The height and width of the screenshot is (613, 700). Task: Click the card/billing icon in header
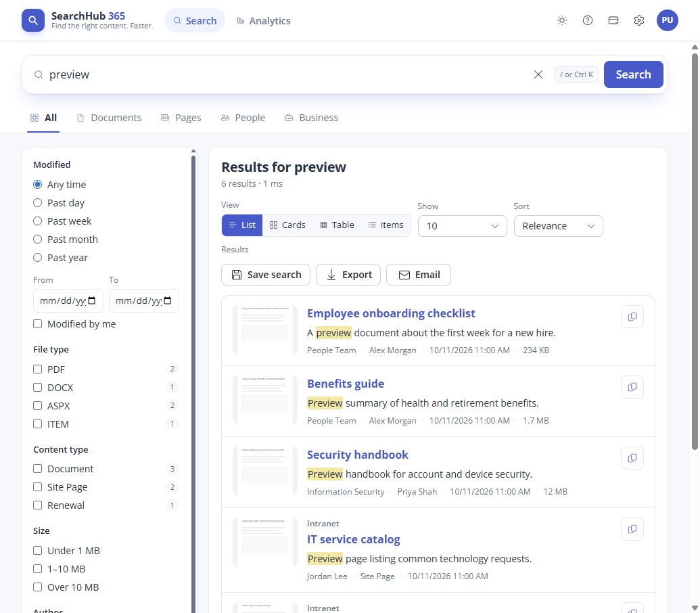click(613, 20)
